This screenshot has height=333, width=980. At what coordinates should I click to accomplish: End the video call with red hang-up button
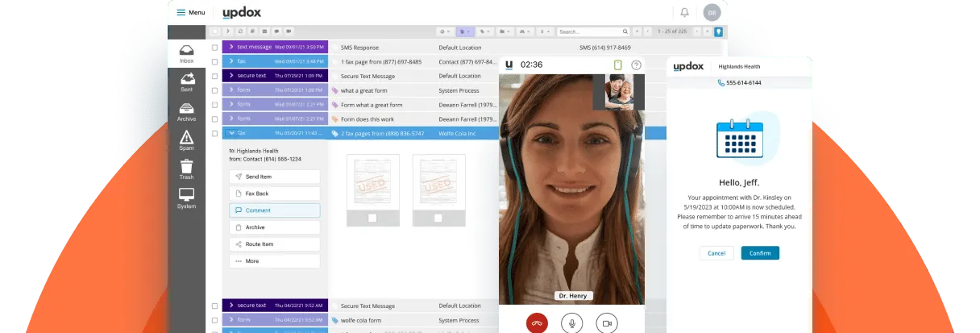(x=537, y=323)
